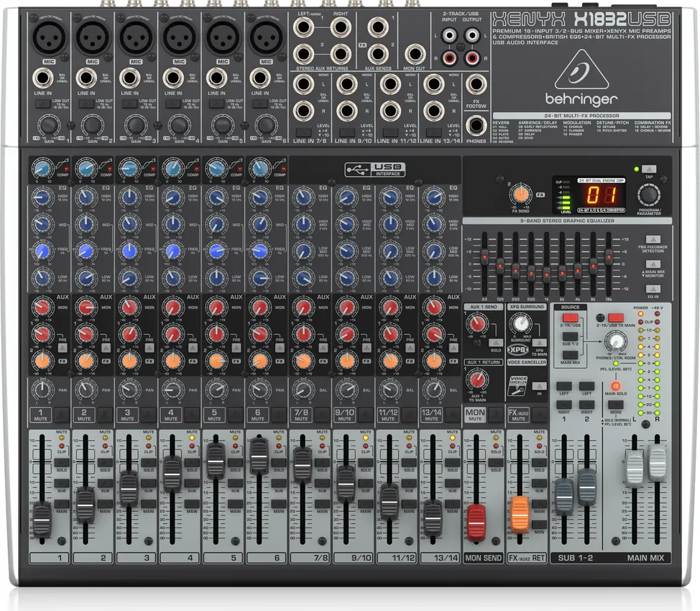The height and width of the screenshot is (611, 700).
Task: Click the channel 3 COMP knob
Action: [x=129, y=169]
